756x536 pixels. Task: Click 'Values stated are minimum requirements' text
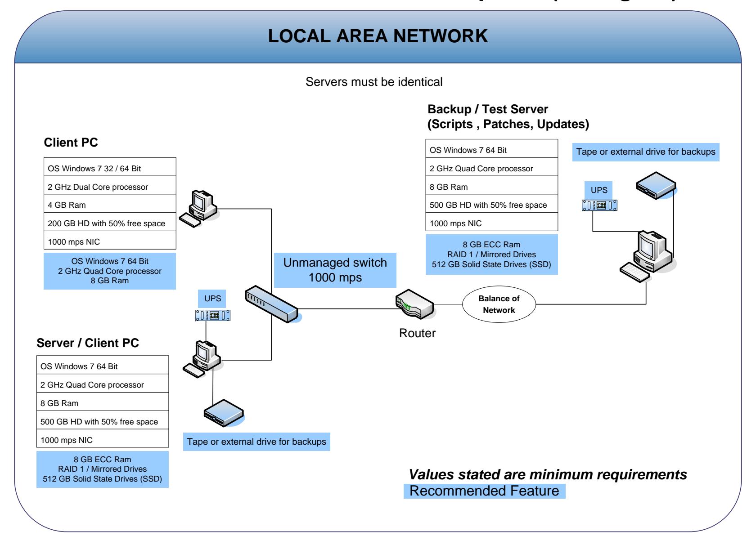pyautogui.click(x=548, y=474)
